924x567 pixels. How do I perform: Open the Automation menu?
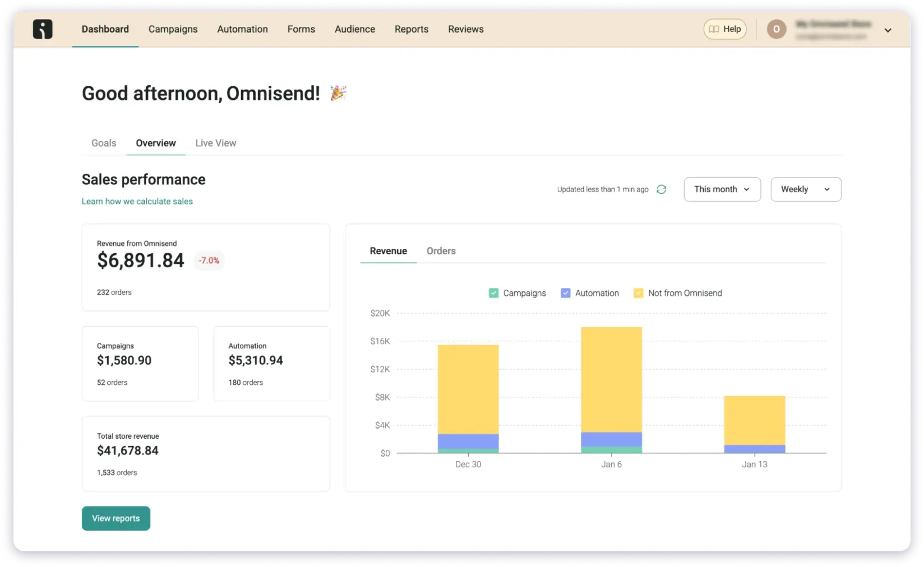click(242, 29)
